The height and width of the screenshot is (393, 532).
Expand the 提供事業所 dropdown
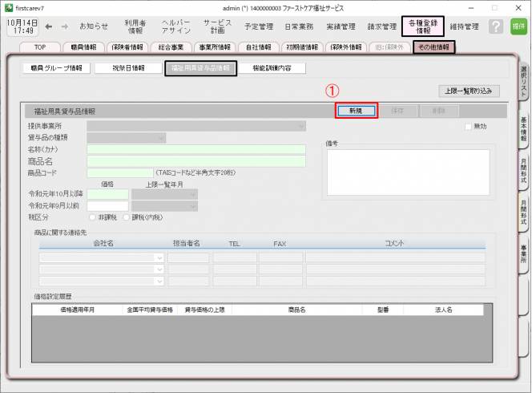coord(196,126)
